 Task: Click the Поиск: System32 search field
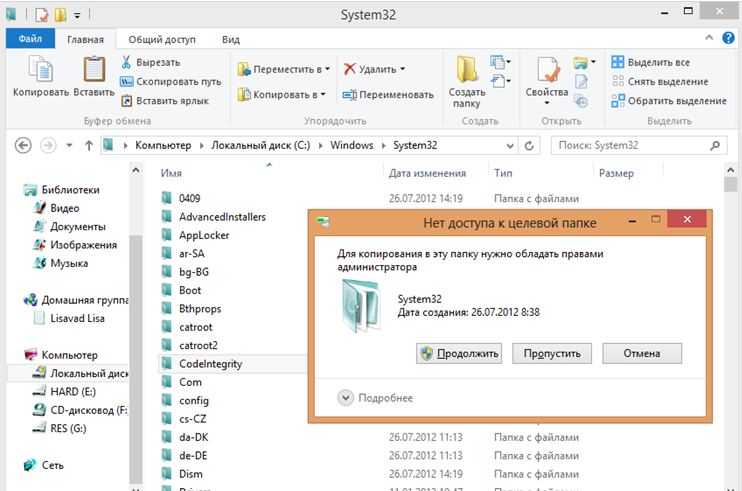639,145
